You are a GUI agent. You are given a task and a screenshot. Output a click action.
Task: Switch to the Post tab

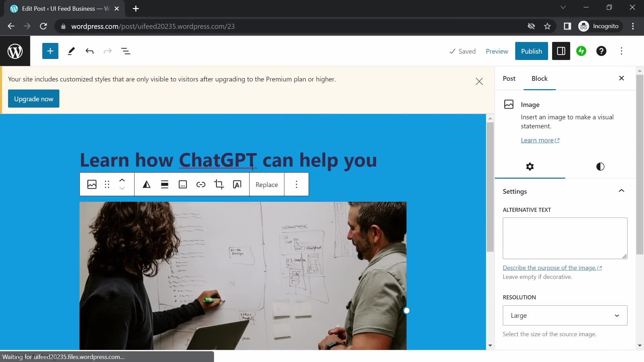tap(509, 78)
